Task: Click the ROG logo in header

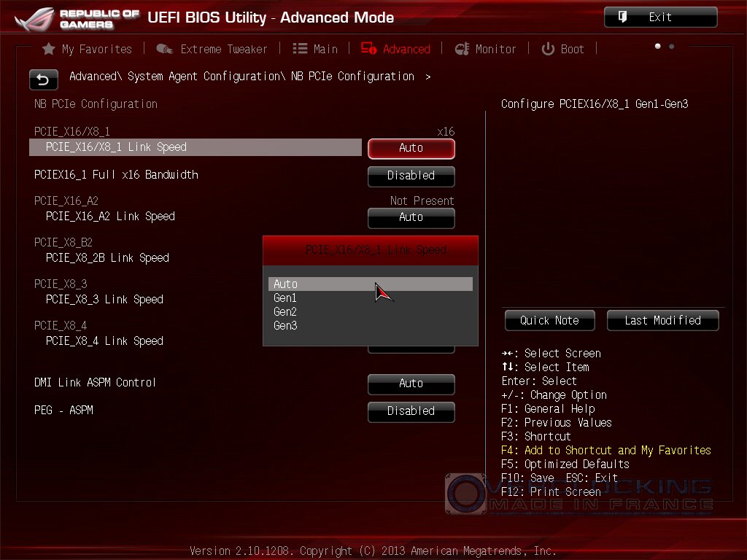Action: point(34,18)
